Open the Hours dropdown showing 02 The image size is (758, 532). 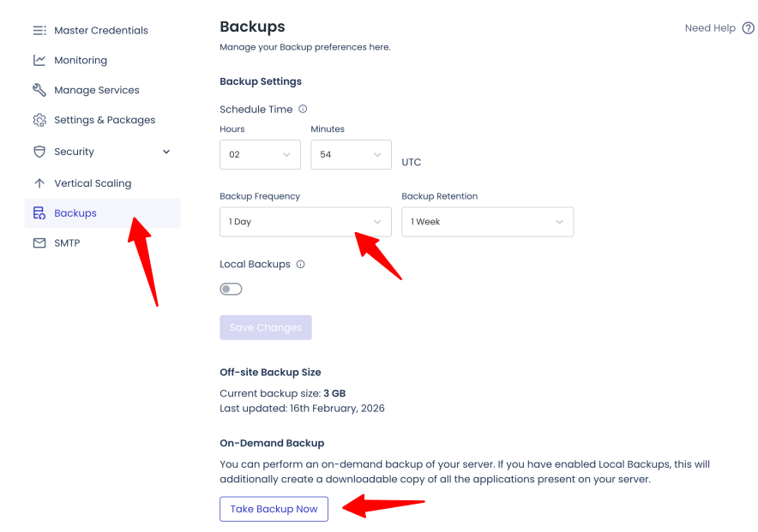(260, 154)
